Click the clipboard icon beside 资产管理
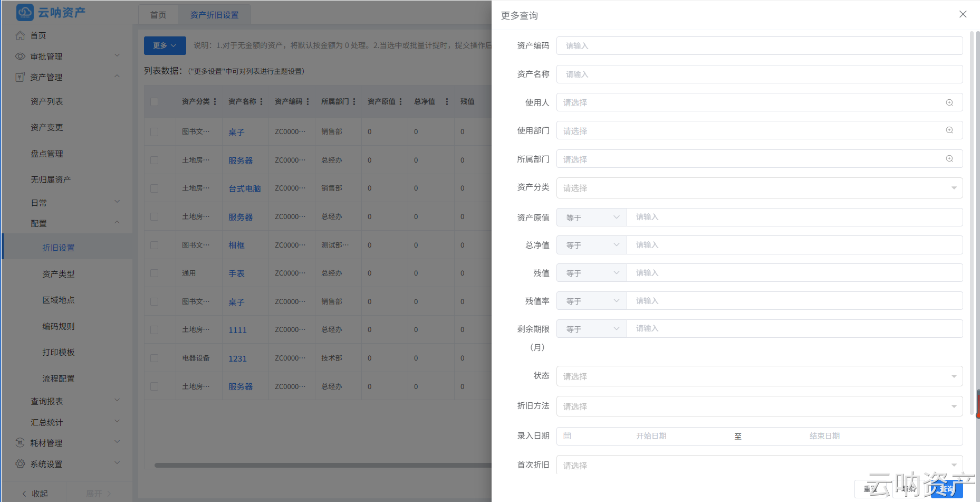 coord(20,77)
